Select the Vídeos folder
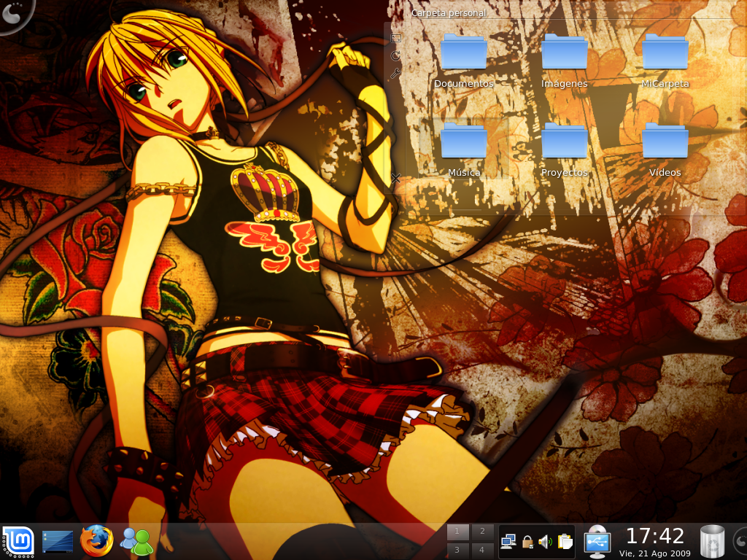The image size is (747, 560). point(665,150)
